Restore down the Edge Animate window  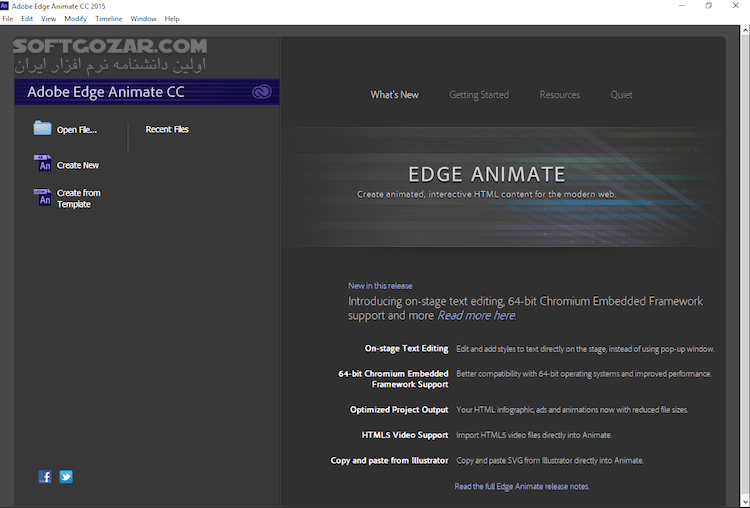[x=708, y=6]
